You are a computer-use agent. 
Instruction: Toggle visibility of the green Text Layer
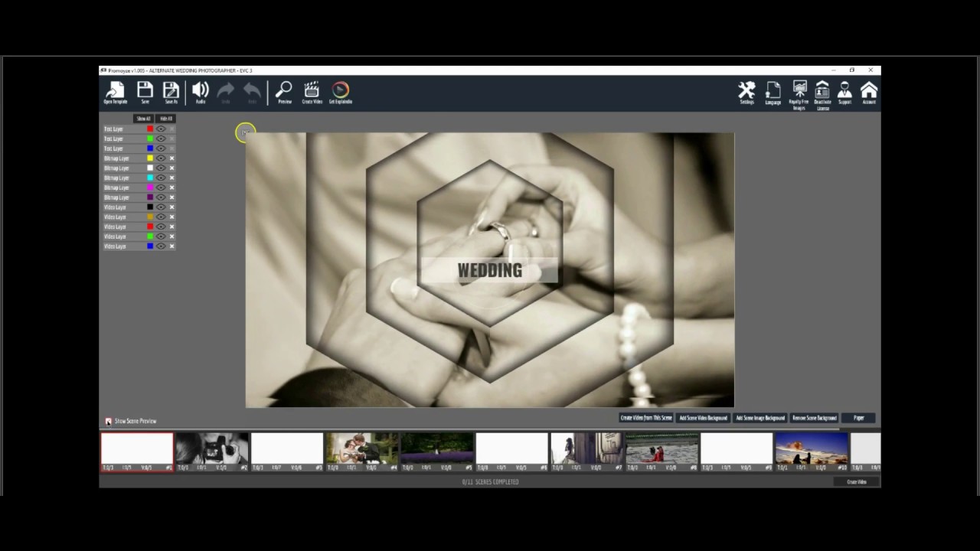[161, 139]
